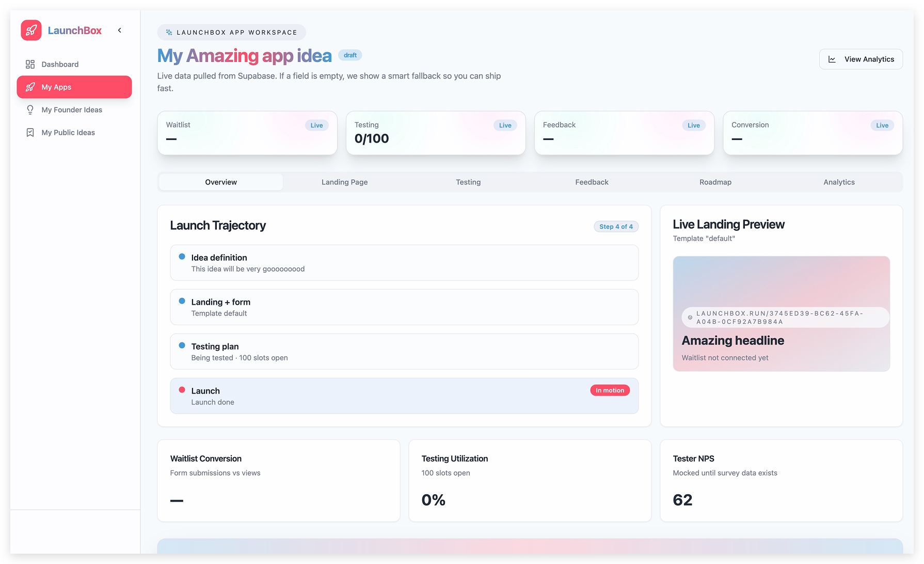Click the sparkle icon in the workspace badge

click(x=169, y=32)
